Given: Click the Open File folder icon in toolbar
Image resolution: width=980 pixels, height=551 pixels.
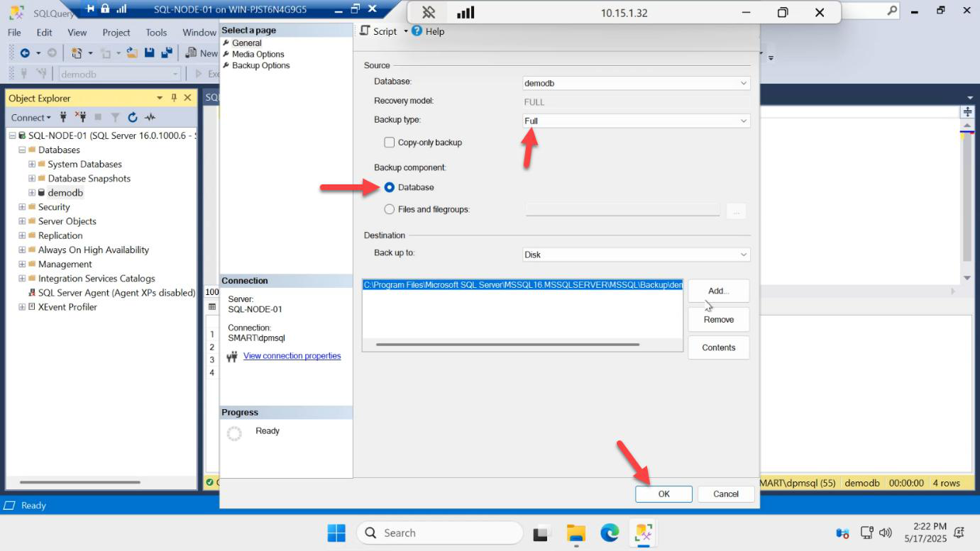Looking at the screenshot, I should coord(132,53).
